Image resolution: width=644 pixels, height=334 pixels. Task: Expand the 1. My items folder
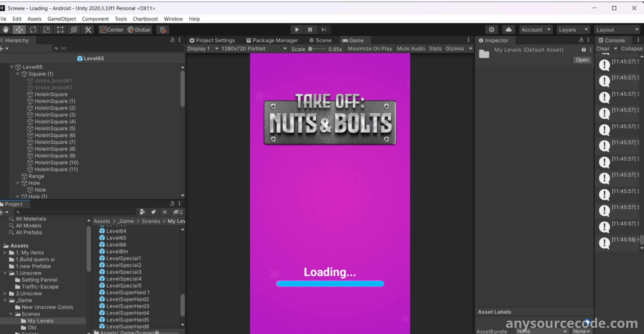coord(5,252)
